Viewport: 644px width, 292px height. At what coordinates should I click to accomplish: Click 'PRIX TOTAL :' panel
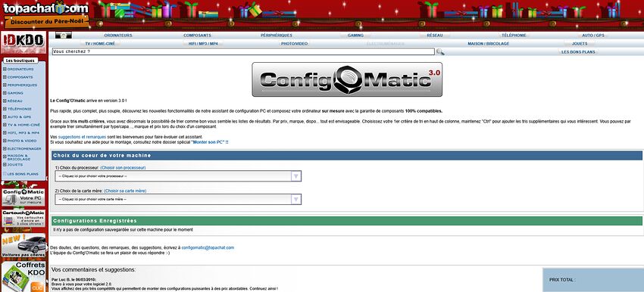(593, 280)
